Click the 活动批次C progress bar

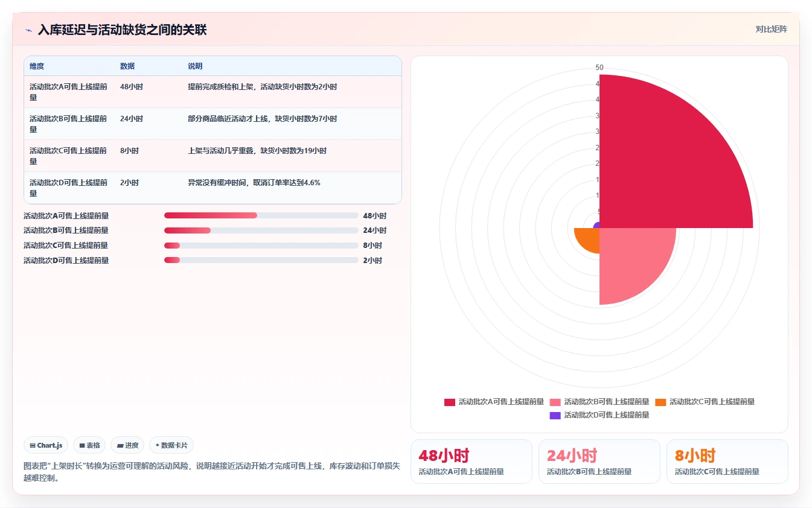pos(261,245)
